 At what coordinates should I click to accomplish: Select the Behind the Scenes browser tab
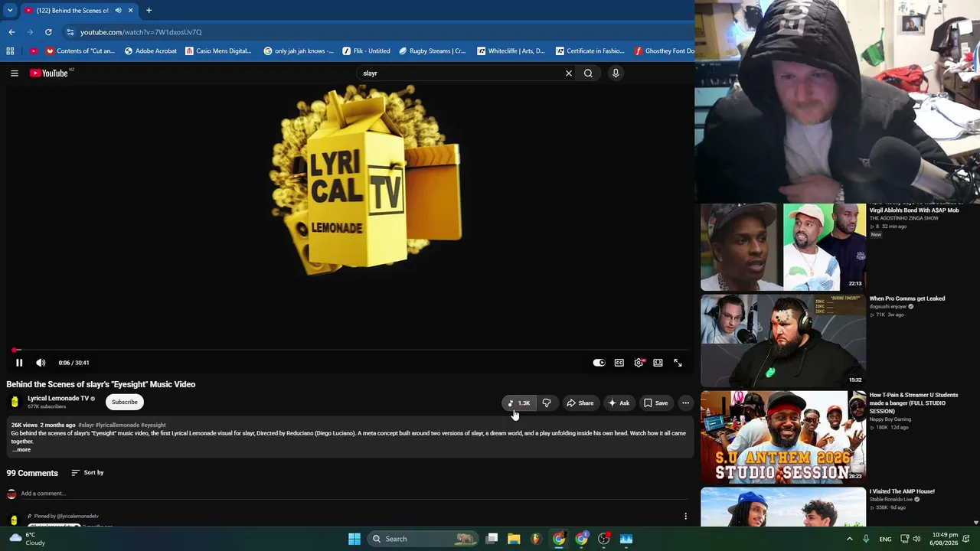[x=78, y=11]
